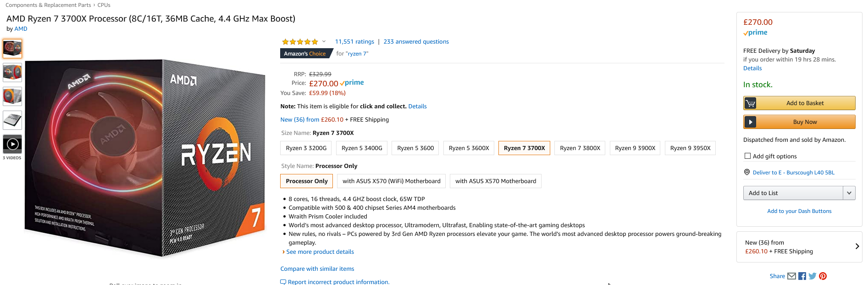This screenshot has height=285, width=868.
Task: Go to Components & Replacement Parts breadcrumb
Action: coord(48,5)
